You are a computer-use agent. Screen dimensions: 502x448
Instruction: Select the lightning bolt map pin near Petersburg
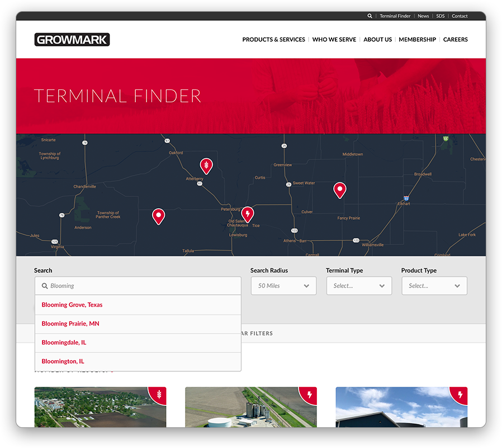pyautogui.click(x=248, y=215)
